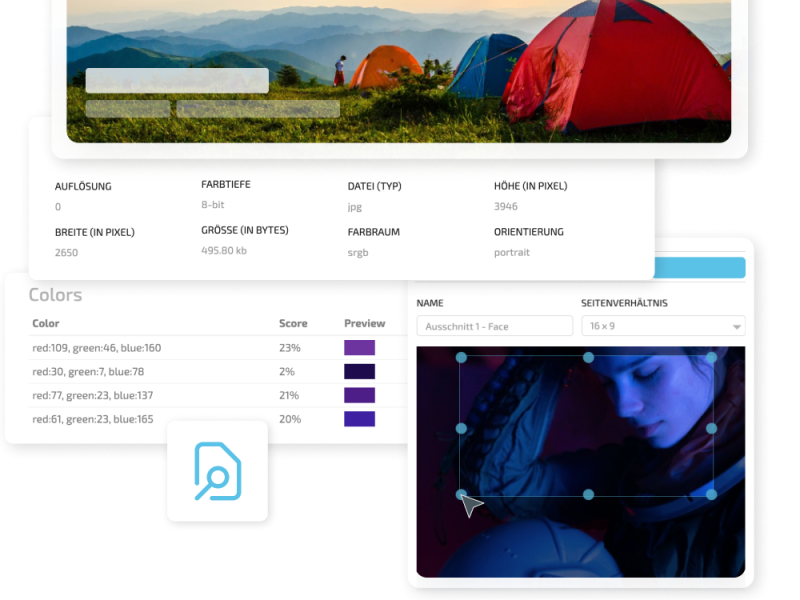Click the bottom-center crop handle

tap(588, 494)
